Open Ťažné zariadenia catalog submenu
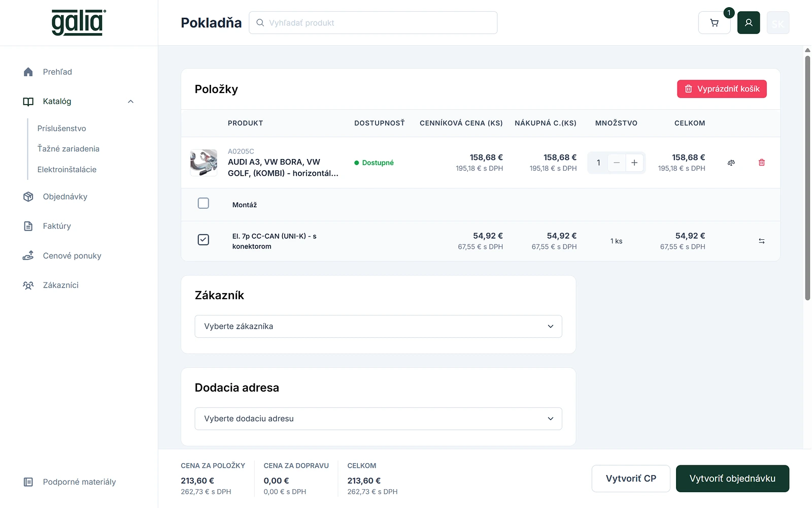Image resolution: width=812 pixels, height=508 pixels. point(69,149)
